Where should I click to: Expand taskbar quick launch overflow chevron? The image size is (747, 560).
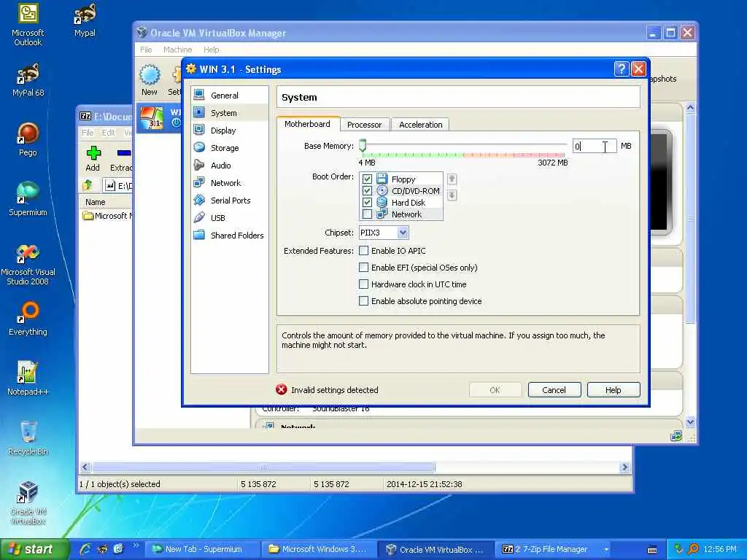click(136, 545)
